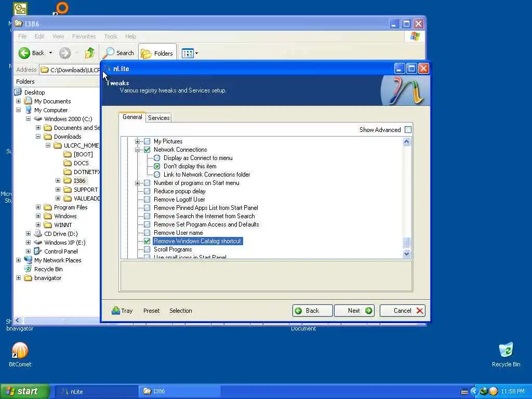This screenshot has width=532, height=399.
Task: Select Recycle Bin in folder tree
Action: [48, 269]
